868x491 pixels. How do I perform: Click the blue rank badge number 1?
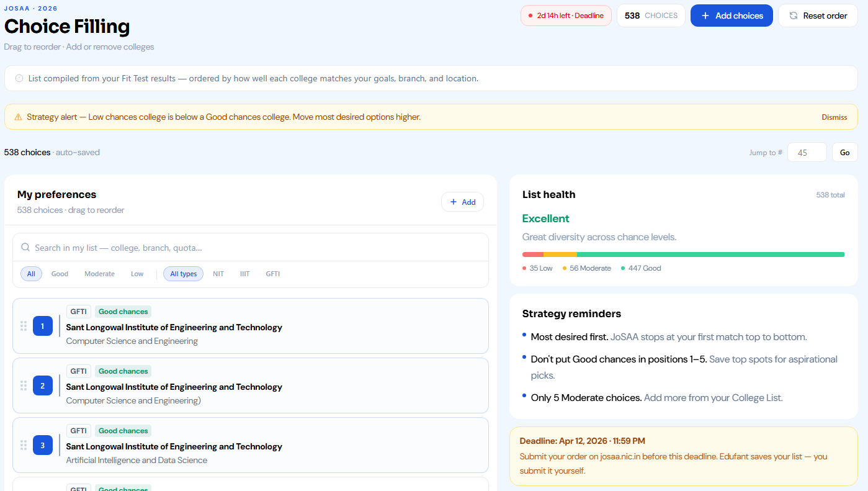coord(43,326)
